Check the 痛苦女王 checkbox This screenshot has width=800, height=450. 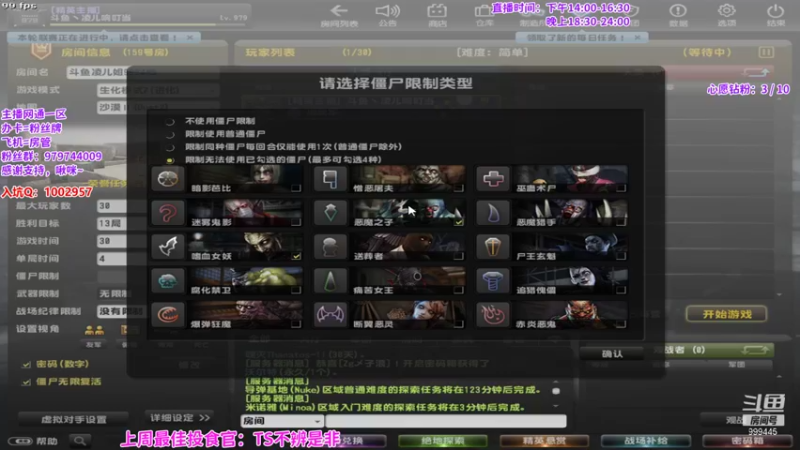459,290
